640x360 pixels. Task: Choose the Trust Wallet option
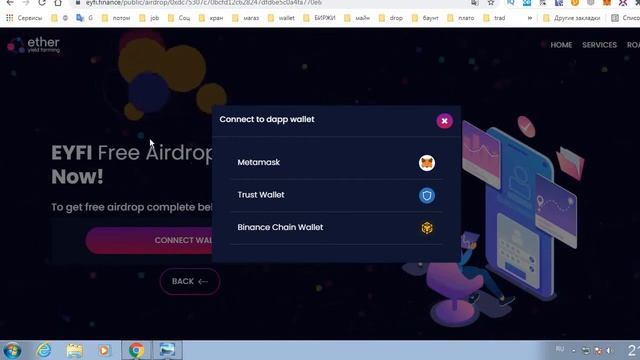pyautogui.click(x=336, y=195)
